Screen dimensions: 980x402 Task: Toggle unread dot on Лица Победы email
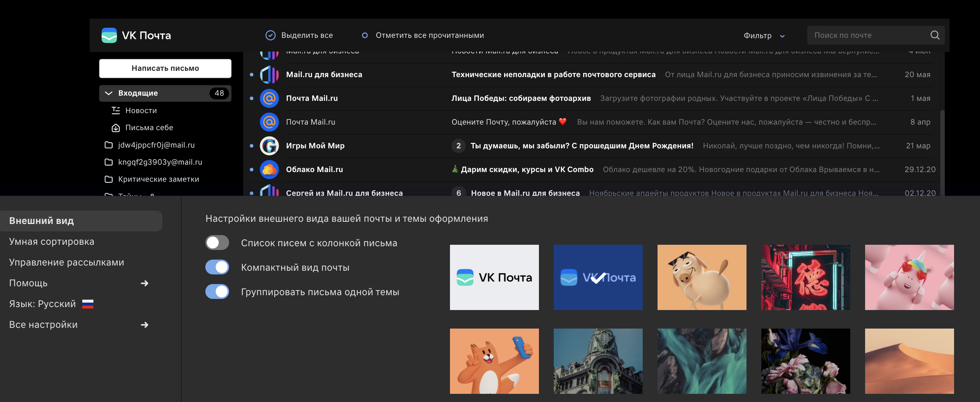point(251,98)
